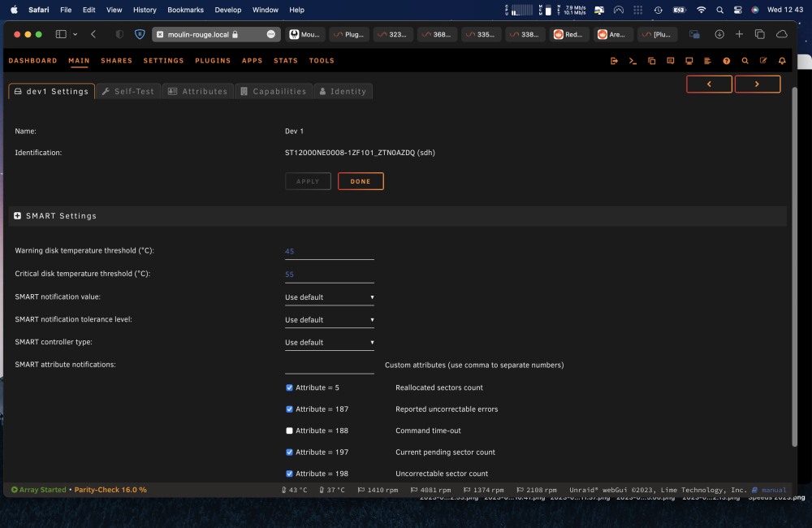Enable Attribute = 188 checkbox

pos(290,431)
